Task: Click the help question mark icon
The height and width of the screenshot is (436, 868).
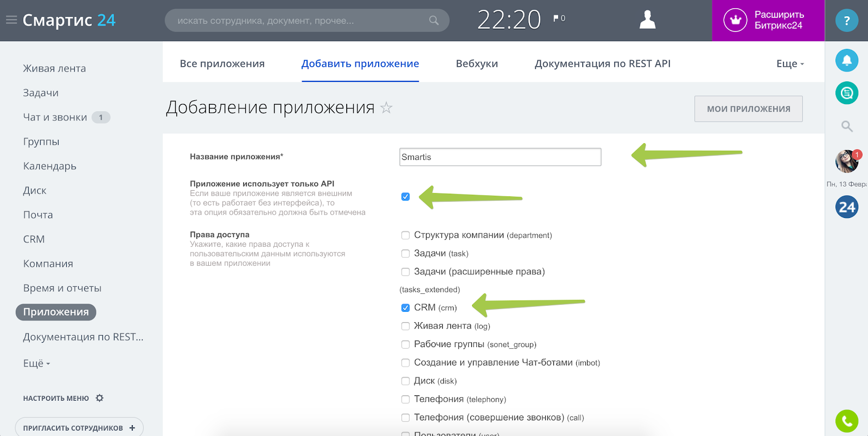Action: click(x=846, y=21)
